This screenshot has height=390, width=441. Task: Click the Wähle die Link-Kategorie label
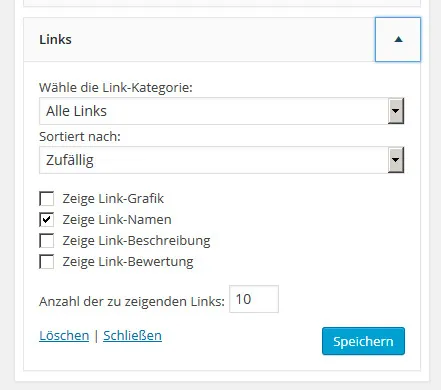tap(116, 88)
